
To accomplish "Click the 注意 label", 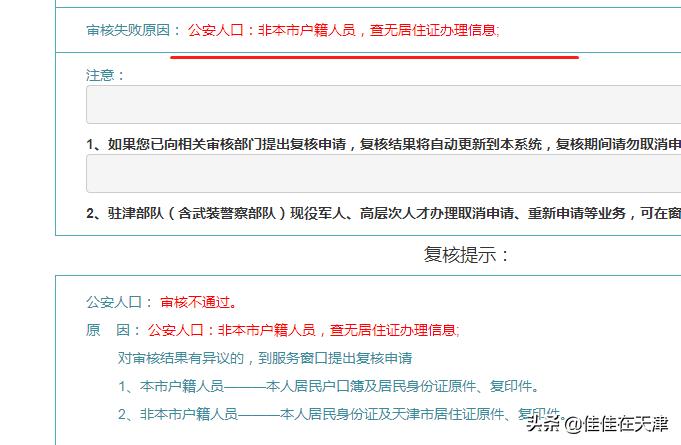I will 105,75.
